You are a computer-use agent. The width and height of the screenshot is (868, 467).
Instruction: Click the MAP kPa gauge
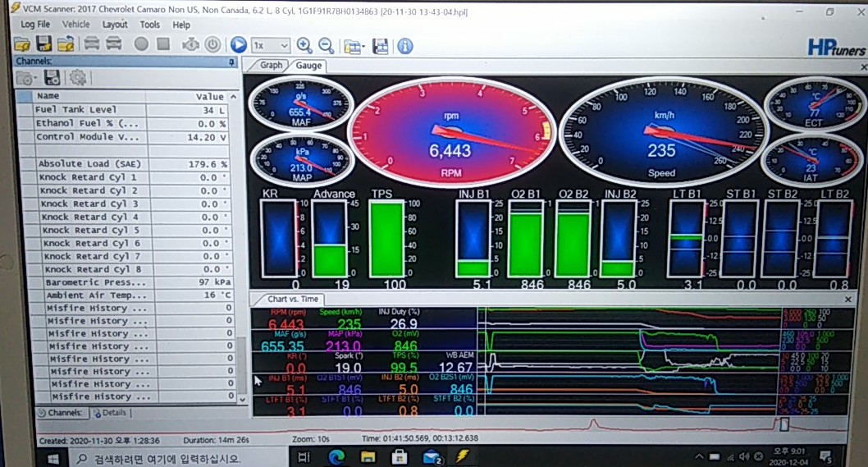click(301, 158)
